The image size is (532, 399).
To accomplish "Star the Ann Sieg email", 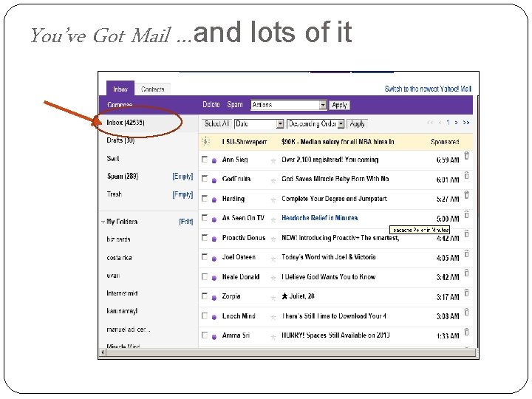I will (x=273, y=161).
